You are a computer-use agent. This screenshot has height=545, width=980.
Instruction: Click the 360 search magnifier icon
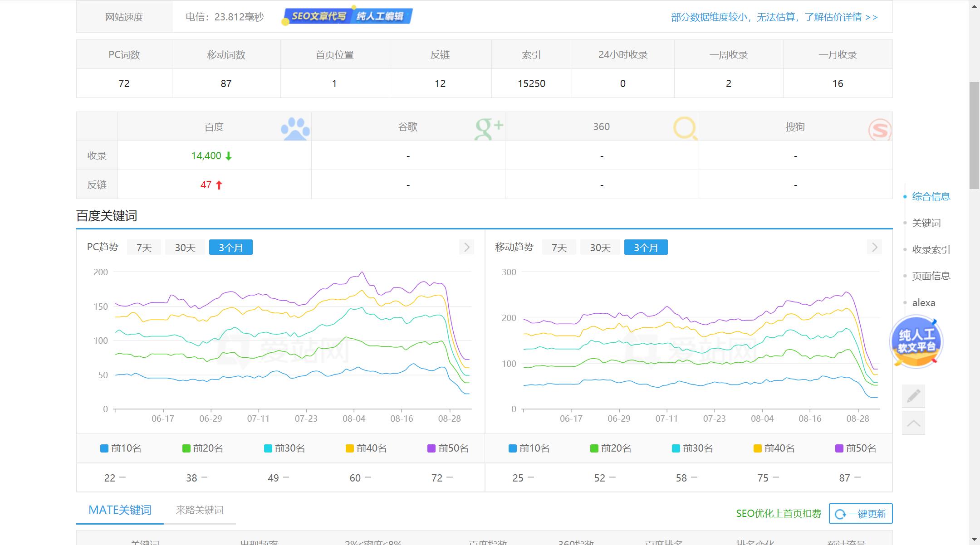[685, 129]
